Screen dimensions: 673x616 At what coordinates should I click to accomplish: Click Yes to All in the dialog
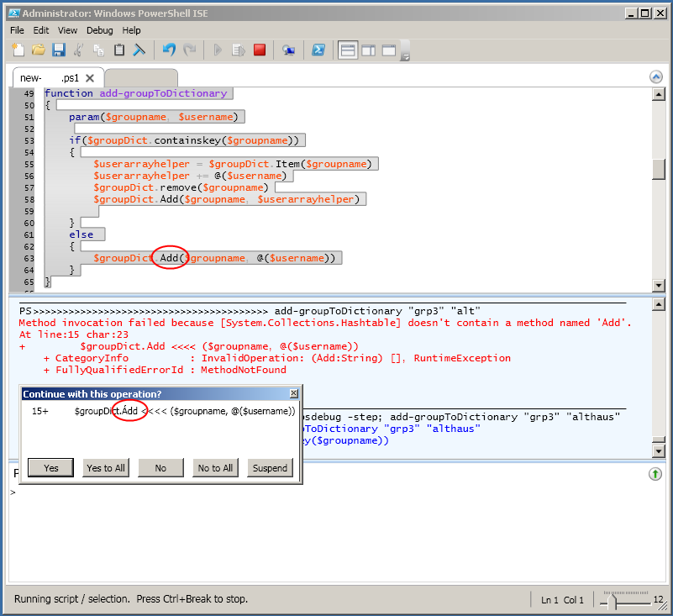pyautogui.click(x=106, y=468)
